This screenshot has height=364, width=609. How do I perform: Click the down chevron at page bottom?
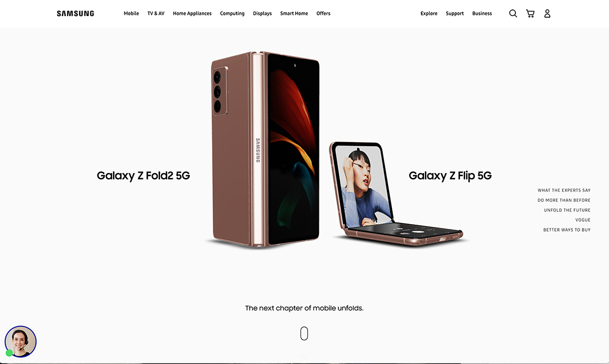pos(304,356)
